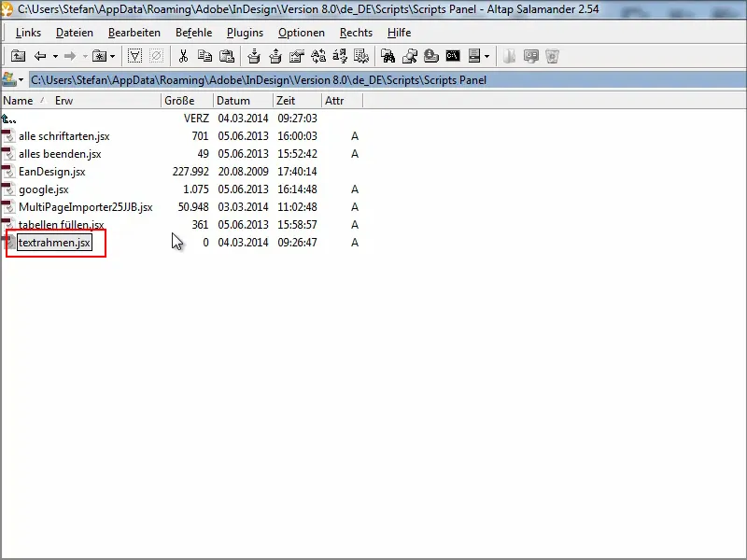Click size '50.948' of MultiPageImporter

(193, 207)
